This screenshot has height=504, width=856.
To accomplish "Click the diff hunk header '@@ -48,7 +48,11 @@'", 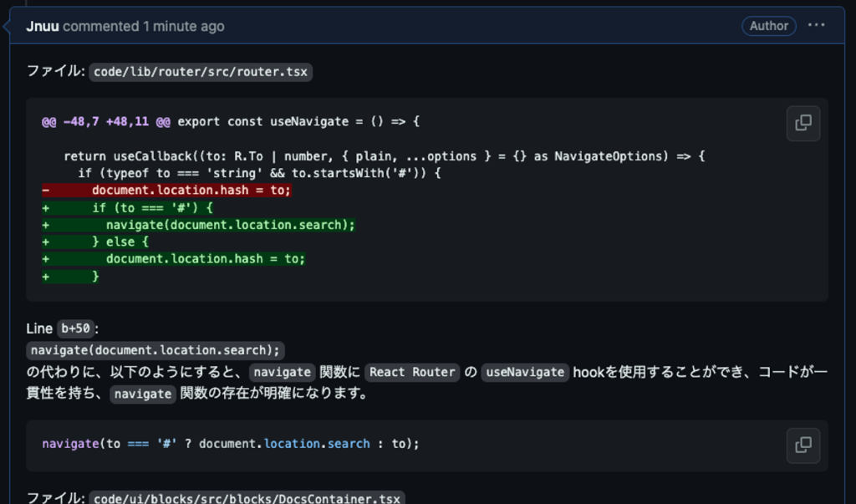I will (x=106, y=121).
